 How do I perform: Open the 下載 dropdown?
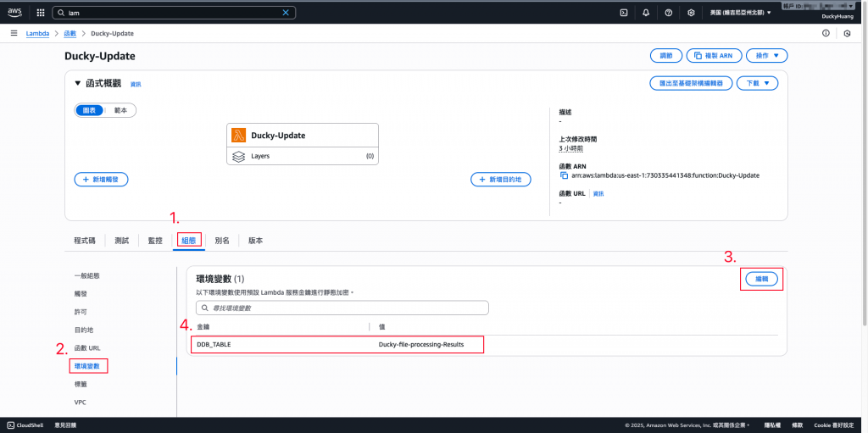click(759, 83)
